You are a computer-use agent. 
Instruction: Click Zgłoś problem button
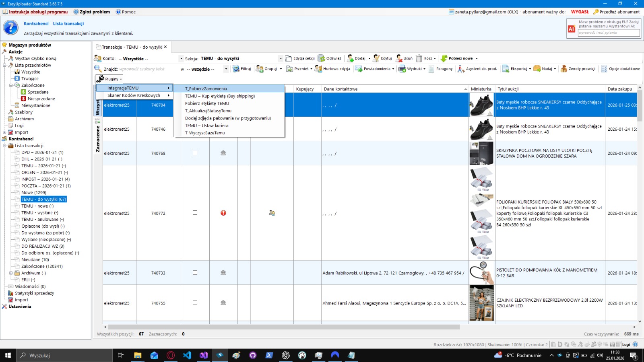pyautogui.click(x=92, y=12)
